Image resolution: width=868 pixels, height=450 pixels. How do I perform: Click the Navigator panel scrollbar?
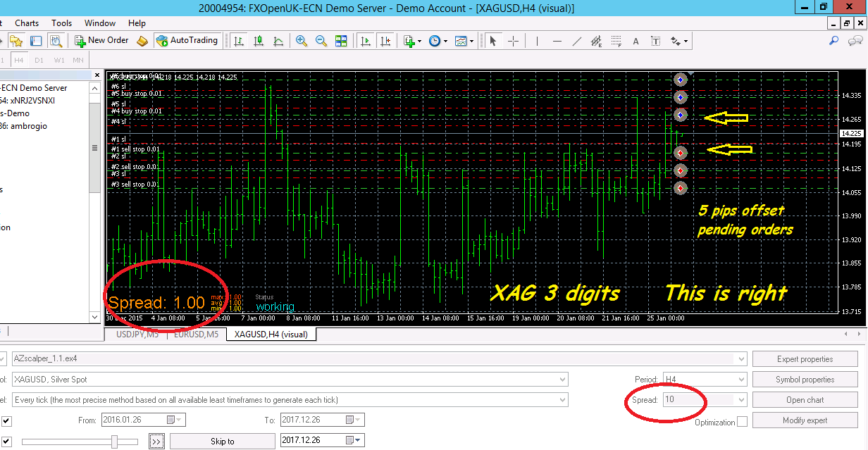pos(95,148)
